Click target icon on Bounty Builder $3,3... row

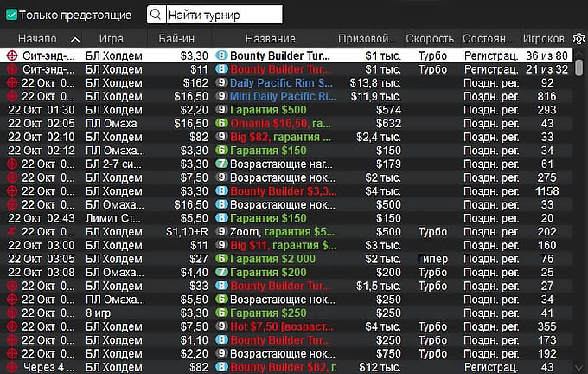(12, 191)
